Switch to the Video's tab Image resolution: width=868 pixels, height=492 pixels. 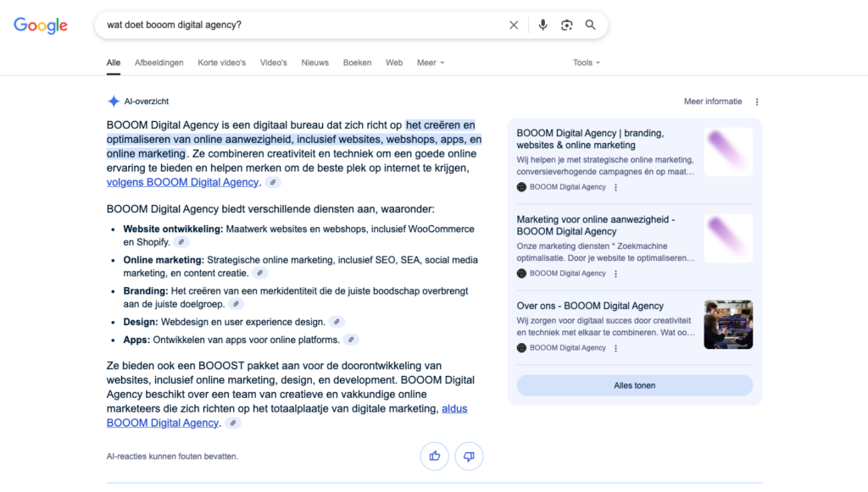(274, 63)
